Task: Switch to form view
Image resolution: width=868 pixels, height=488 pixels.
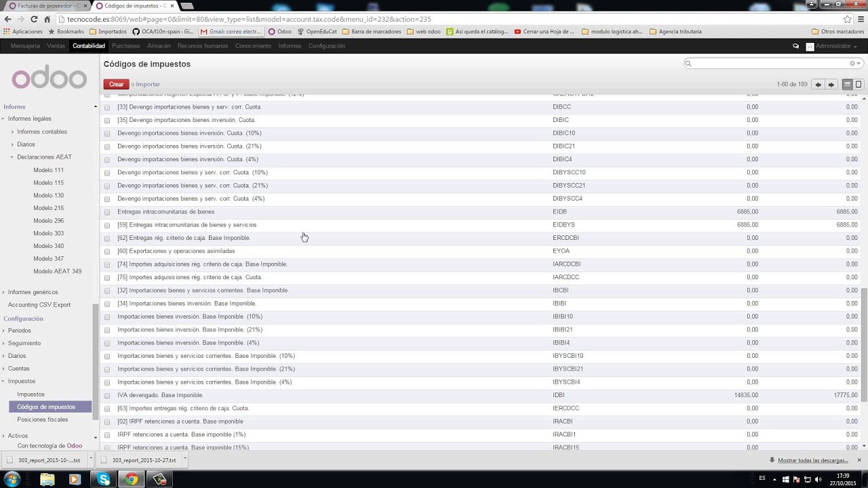Action: tap(859, 85)
